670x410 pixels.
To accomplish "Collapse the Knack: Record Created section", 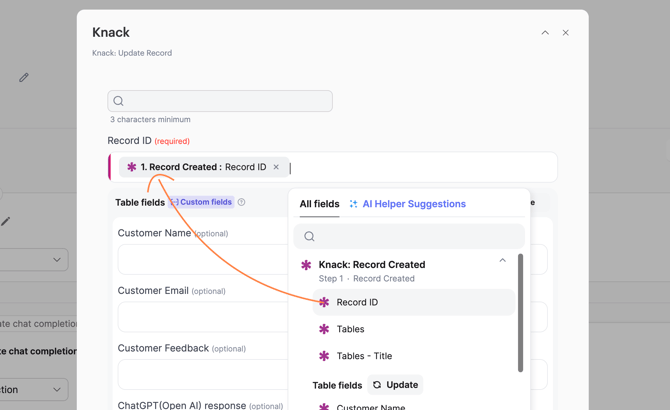I will click(502, 261).
